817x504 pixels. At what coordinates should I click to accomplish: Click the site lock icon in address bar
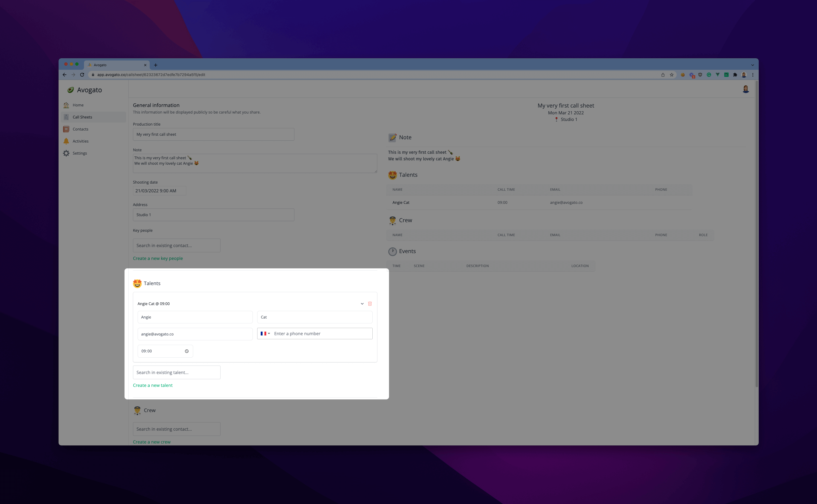click(x=93, y=75)
